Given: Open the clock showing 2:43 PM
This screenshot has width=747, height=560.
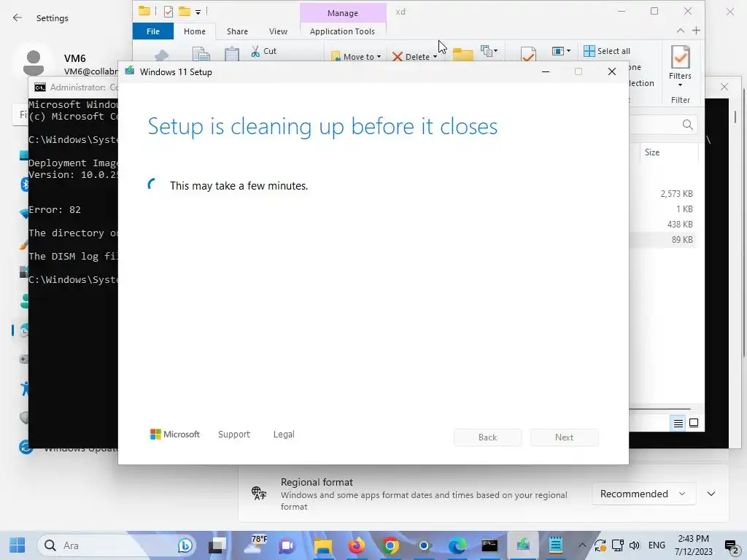Looking at the screenshot, I should (693, 545).
